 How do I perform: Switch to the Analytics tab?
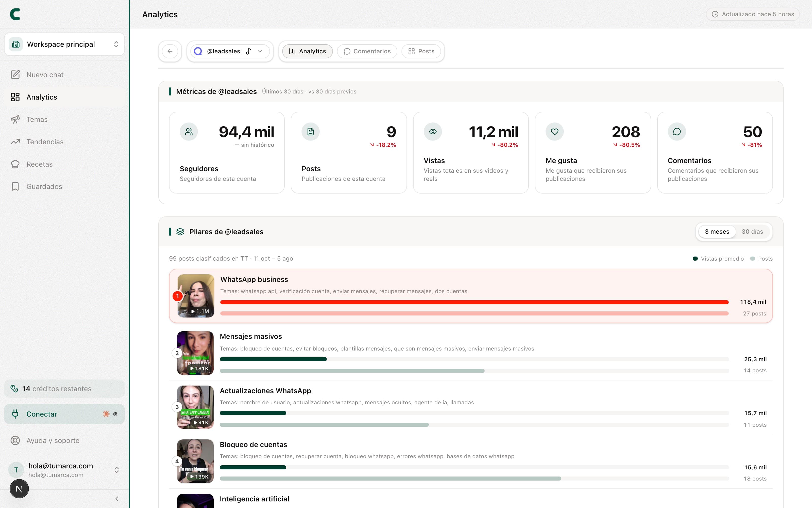[x=307, y=51]
